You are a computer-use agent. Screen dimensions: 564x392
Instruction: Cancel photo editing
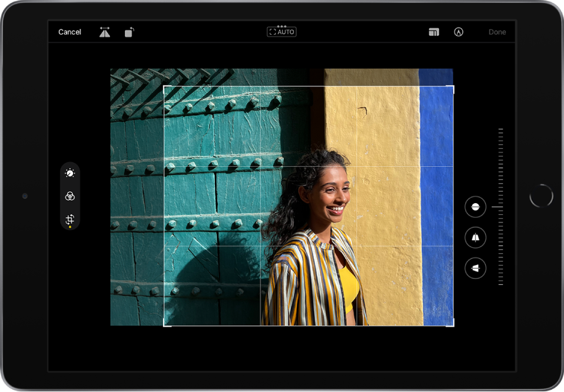point(69,32)
